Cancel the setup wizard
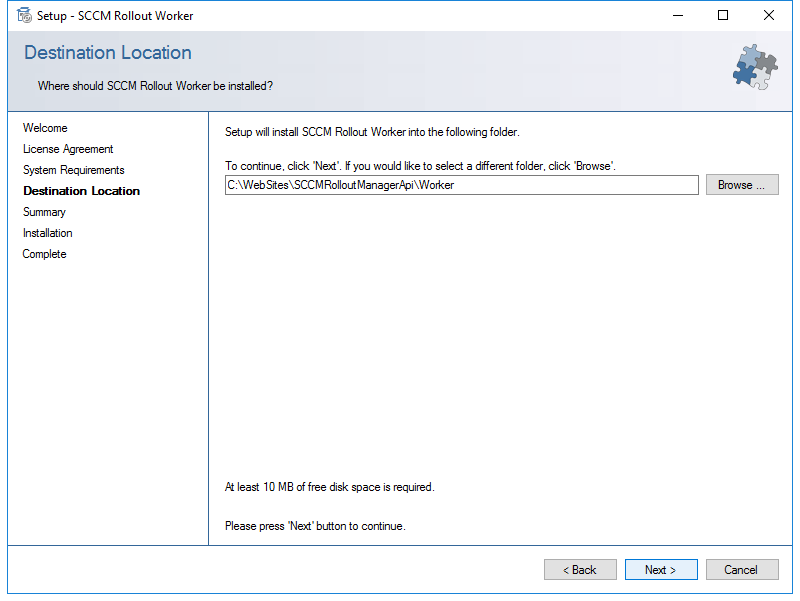 (x=742, y=569)
